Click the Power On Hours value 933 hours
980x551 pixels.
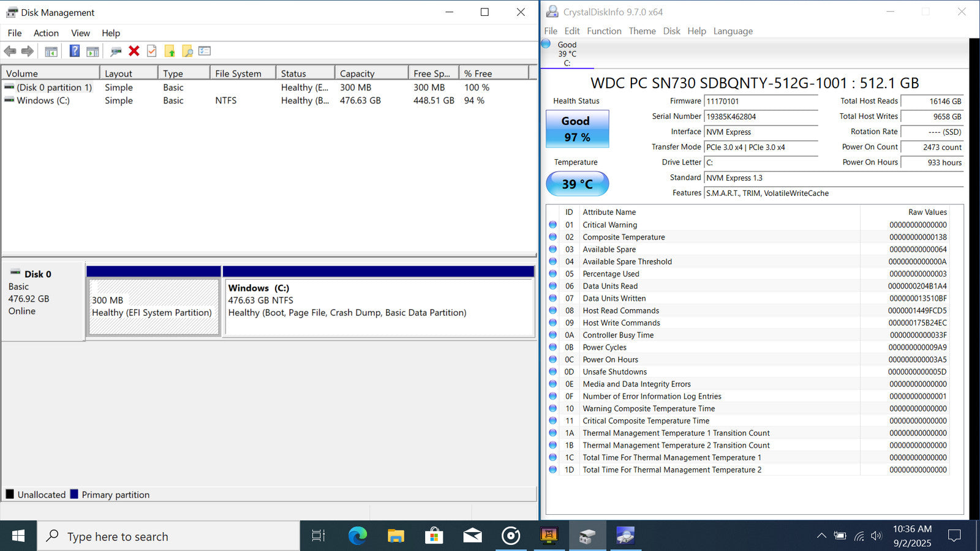[932, 163]
